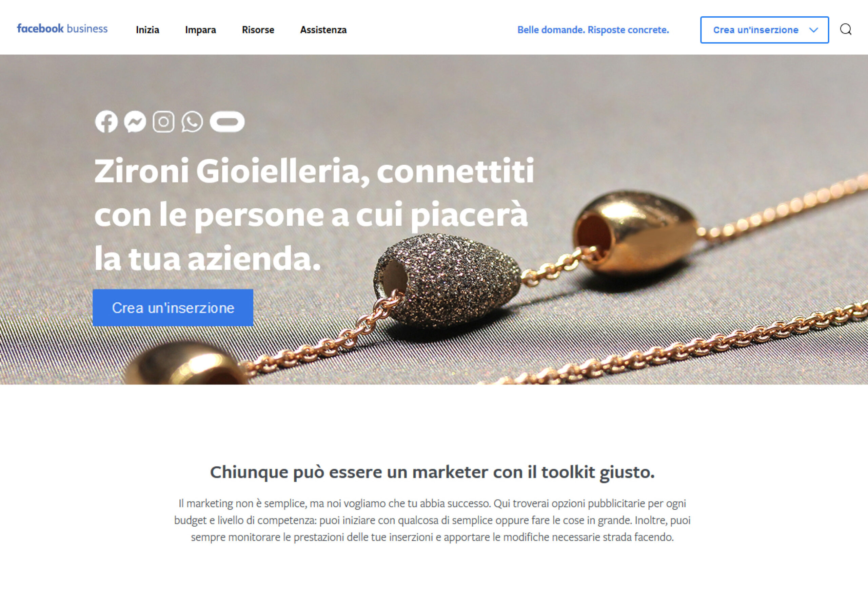
Task: Expand the header Crea un'inserzione dropdown
Action: tap(764, 30)
